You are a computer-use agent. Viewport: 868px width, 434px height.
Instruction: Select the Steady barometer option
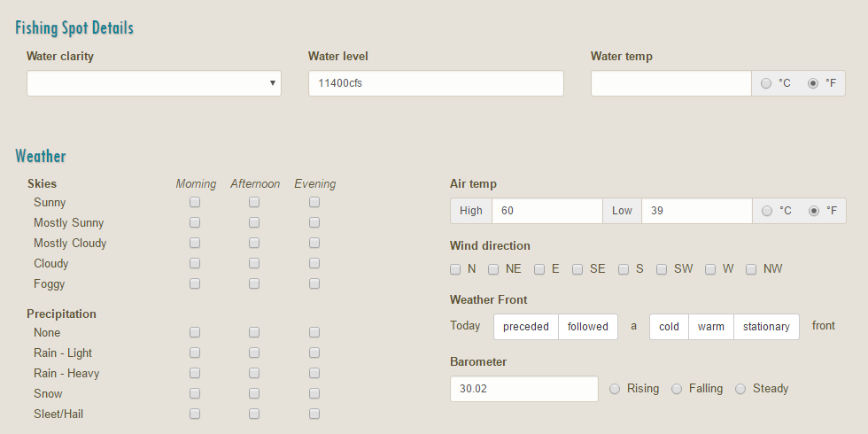740,389
